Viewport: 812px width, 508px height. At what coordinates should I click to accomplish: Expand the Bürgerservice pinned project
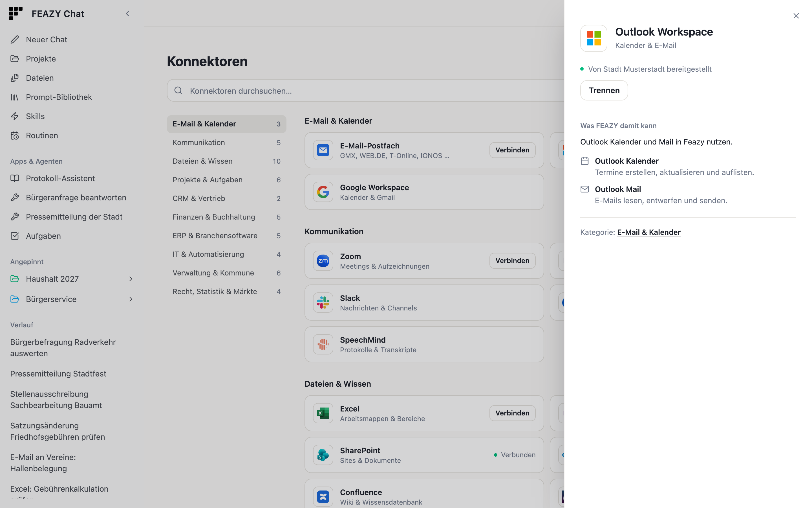click(x=131, y=299)
